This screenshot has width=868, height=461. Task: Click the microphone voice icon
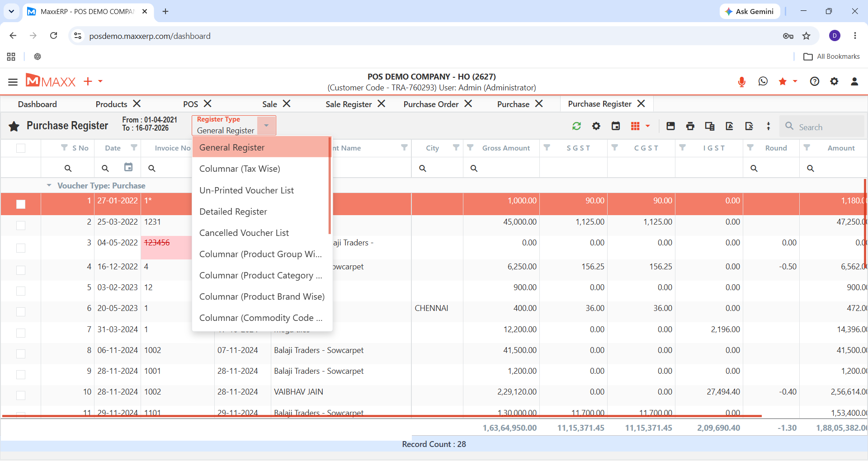pyautogui.click(x=741, y=82)
